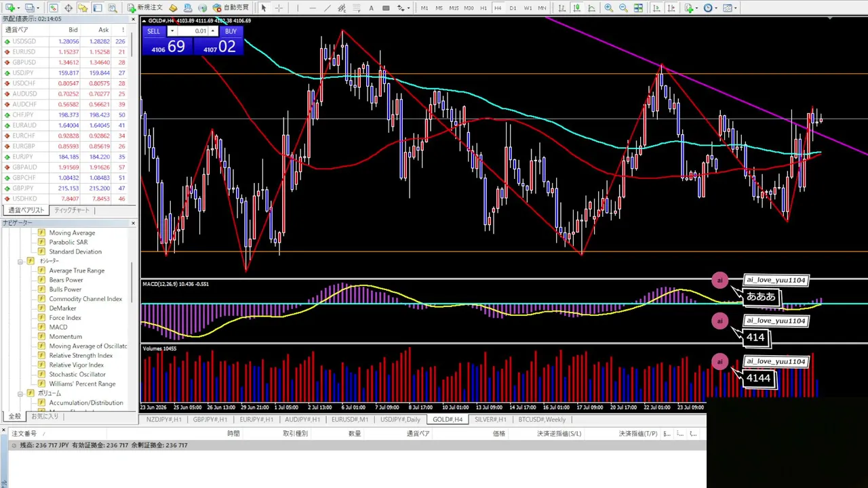Tile chart windows icon

638,8
